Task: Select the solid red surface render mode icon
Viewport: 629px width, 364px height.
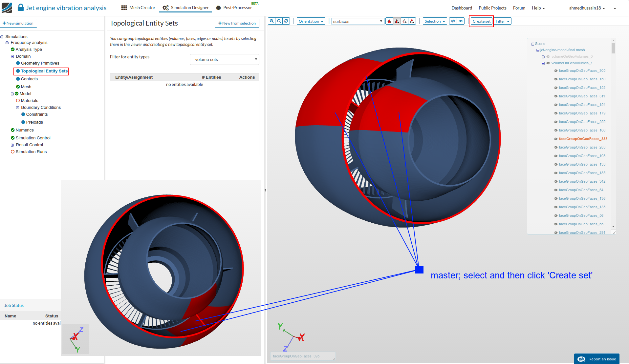Action: coord(389,21)
